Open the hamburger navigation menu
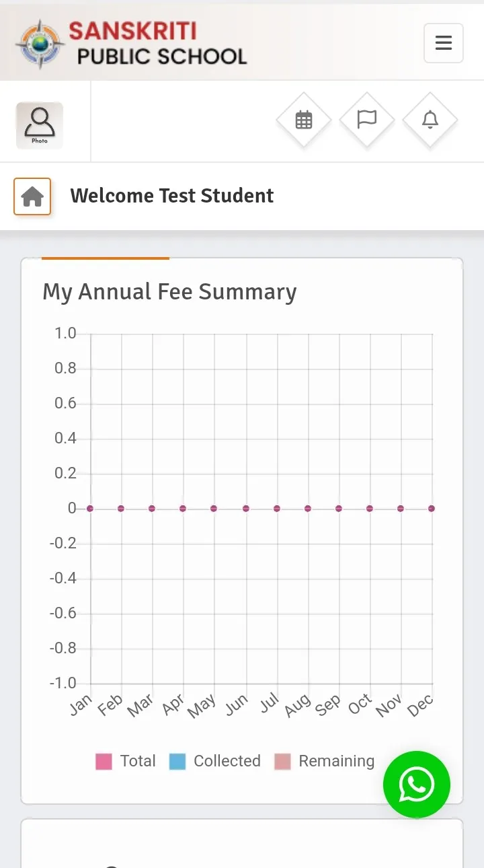This screenshot has width=484, height=868. pos(443,43)
